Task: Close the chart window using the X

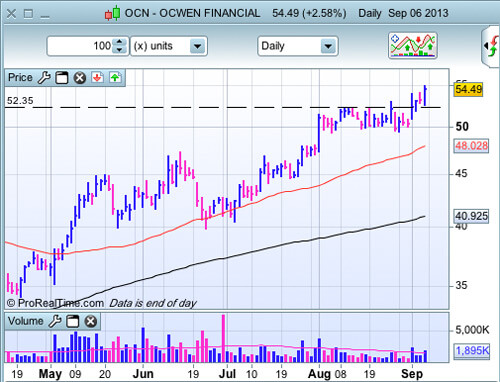Action: 11,14
